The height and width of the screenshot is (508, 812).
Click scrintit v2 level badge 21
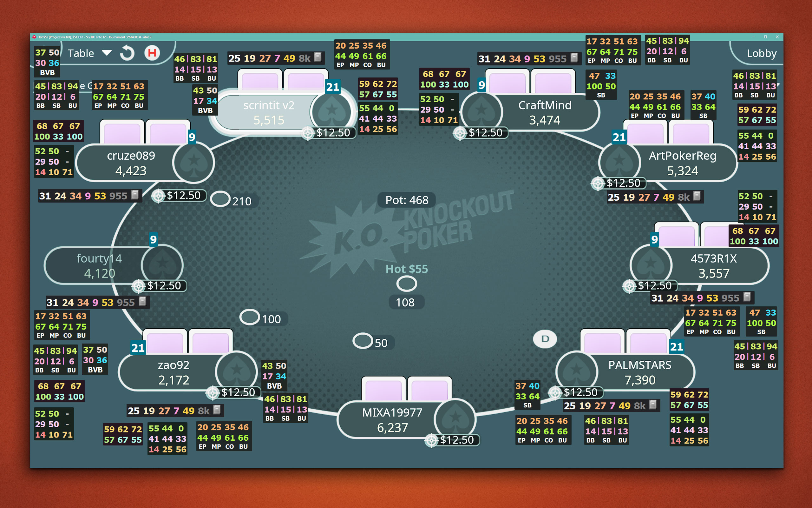[x=333, y=87]
